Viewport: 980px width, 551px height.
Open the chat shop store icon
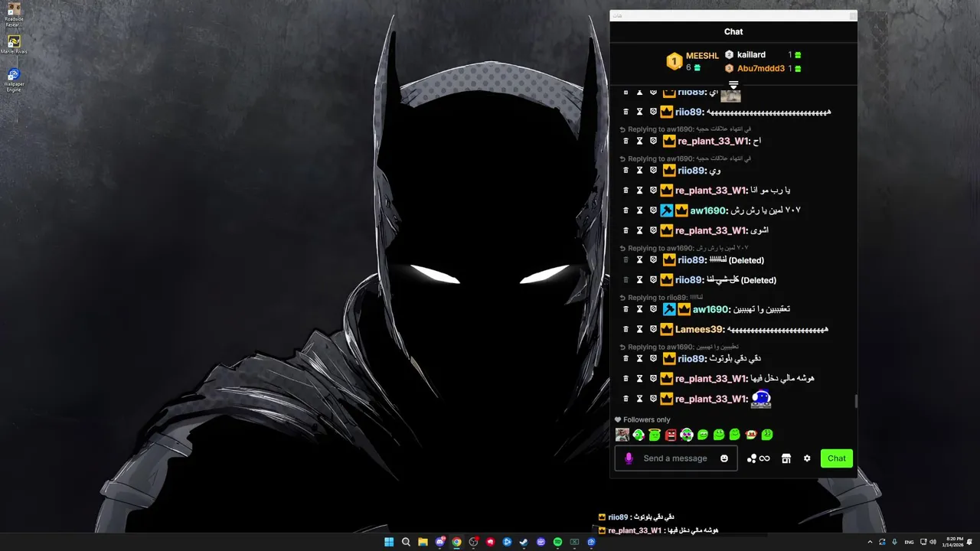point(786,458)
